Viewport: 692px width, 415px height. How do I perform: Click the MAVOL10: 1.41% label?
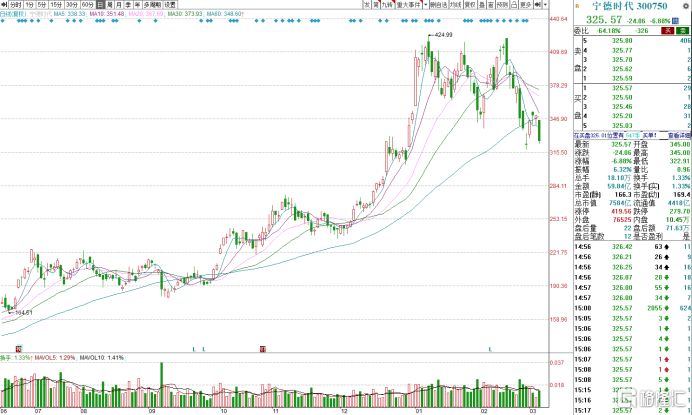click(x=102, y=358)
